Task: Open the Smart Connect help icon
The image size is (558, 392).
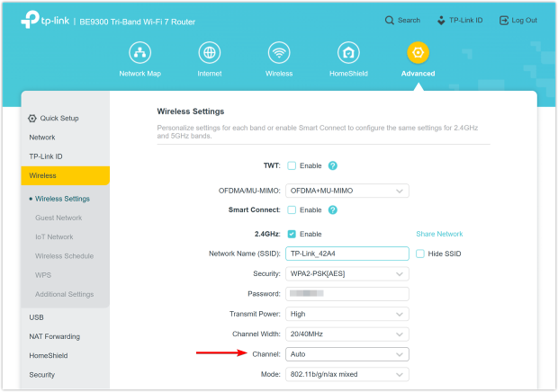Action: [332, 210]
